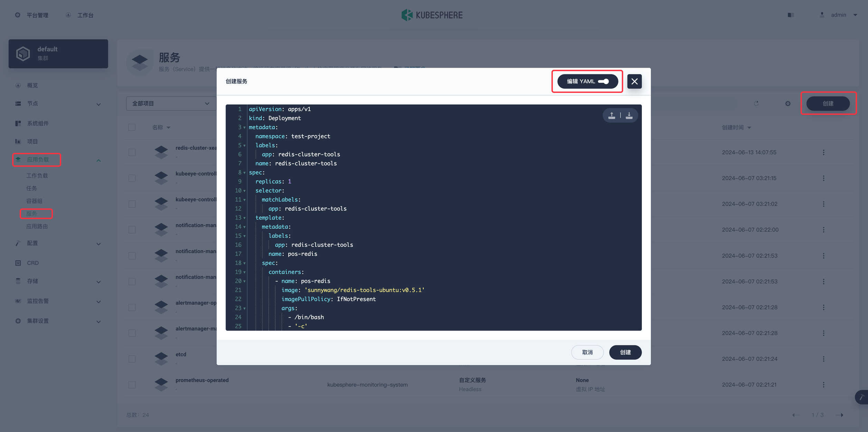Image resolution: width=868 pixels, height=432 pixels.
Task: Go to previous page of services
Action: (795, 415)
